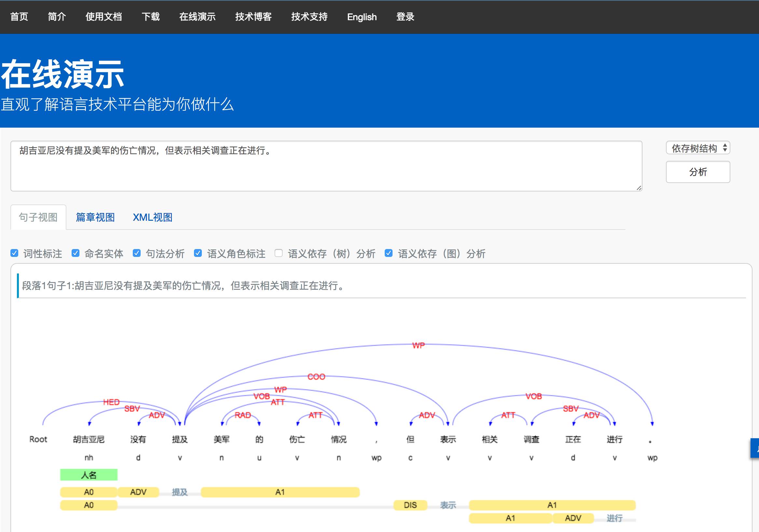
Task: Toggle the 词性标注 checkbox
Action: pyautogui.click(x=14, y=253)
